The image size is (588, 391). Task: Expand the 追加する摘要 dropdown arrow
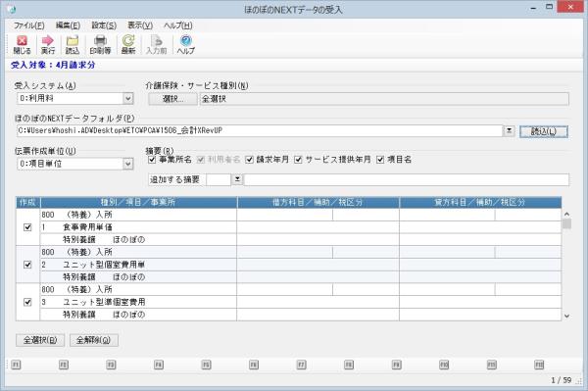point(237,179)
